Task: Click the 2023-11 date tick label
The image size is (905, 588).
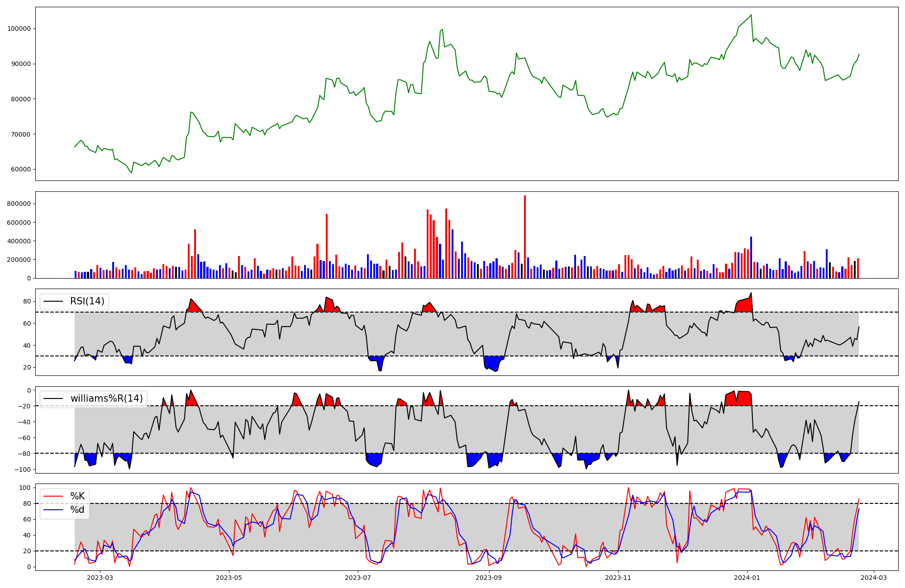Action: [618, 578]
